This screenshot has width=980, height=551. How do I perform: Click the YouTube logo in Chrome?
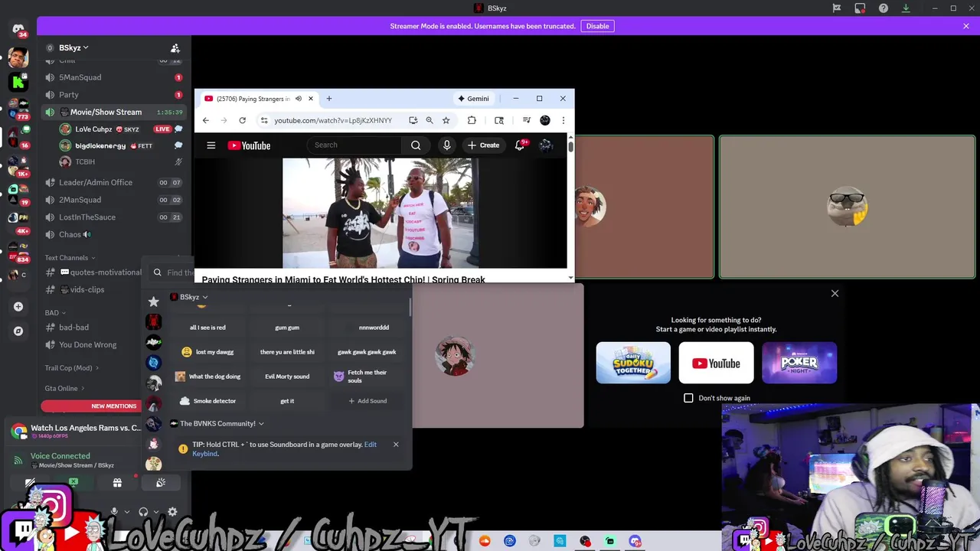click(249, 145)
